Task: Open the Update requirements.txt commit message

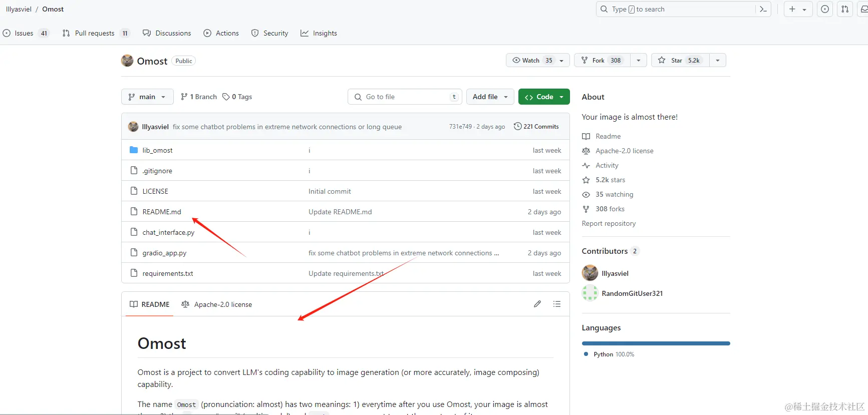Action: coord(346,273)
